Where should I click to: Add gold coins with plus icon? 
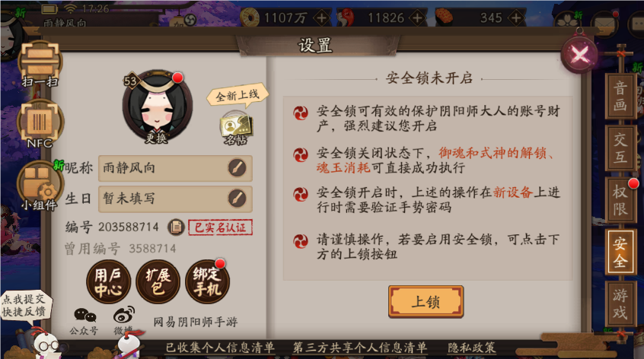(321, 17)
